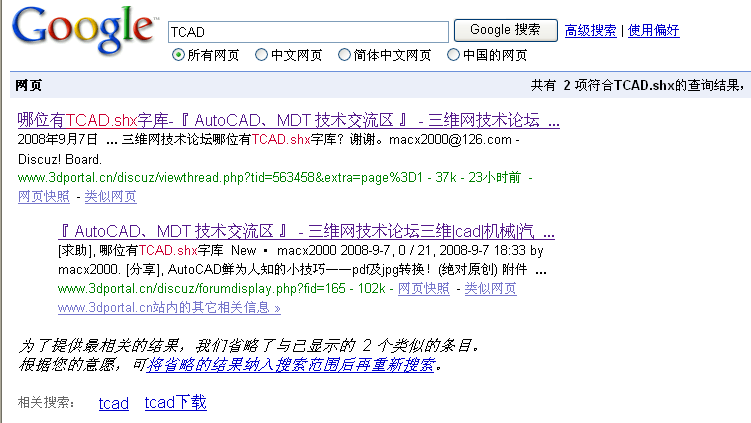Select the 简体中文网页 radio button

click(344, 55)
